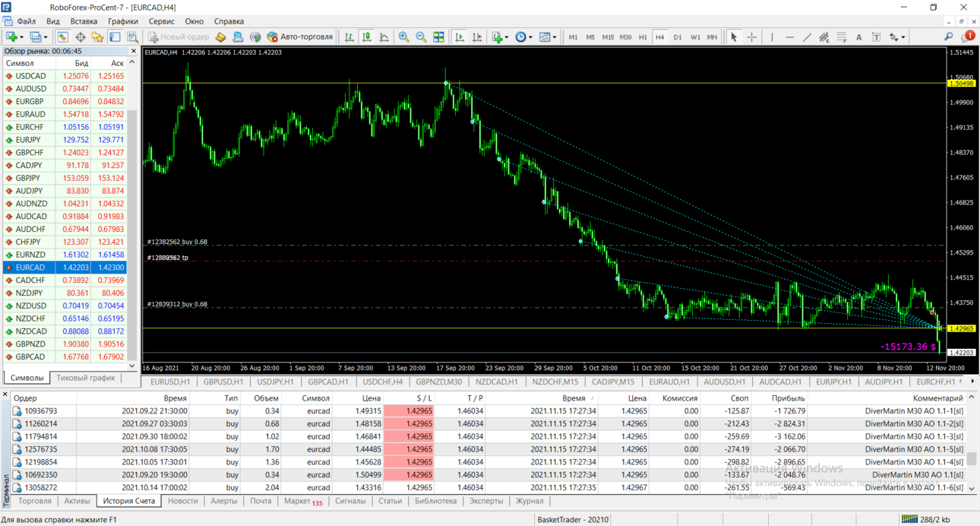Toggle the Авто-торговля button

point(299,36)
